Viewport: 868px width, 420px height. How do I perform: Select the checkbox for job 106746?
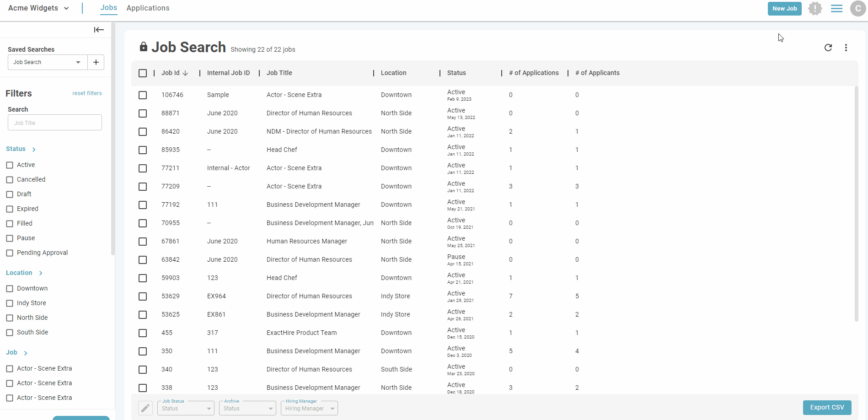tap(143, 95)
